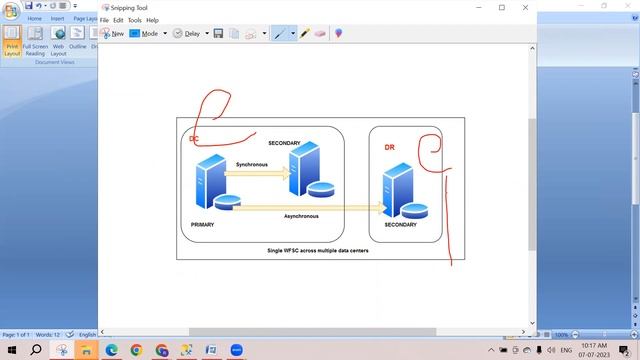The image size is (640, 360).
Task: Select the Pen tool in Snipping Tool
Action: [280, 33]
